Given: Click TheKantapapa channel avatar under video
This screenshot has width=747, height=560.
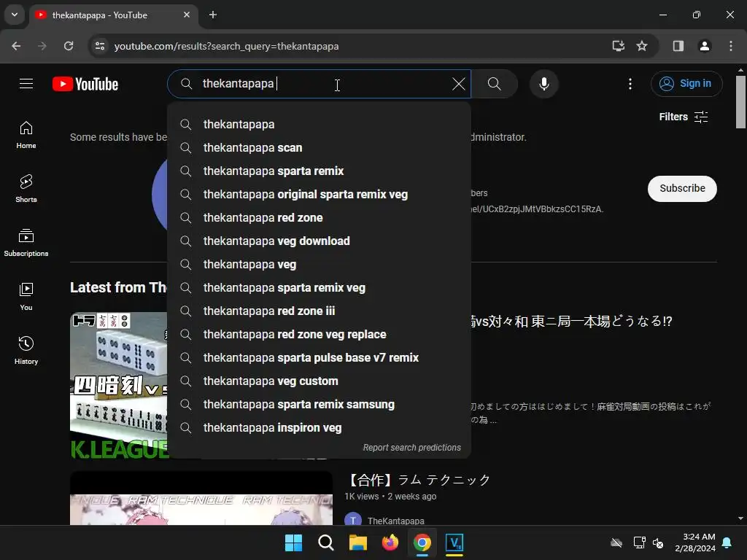Looking at the screenshot, I should tap(352, 519).
